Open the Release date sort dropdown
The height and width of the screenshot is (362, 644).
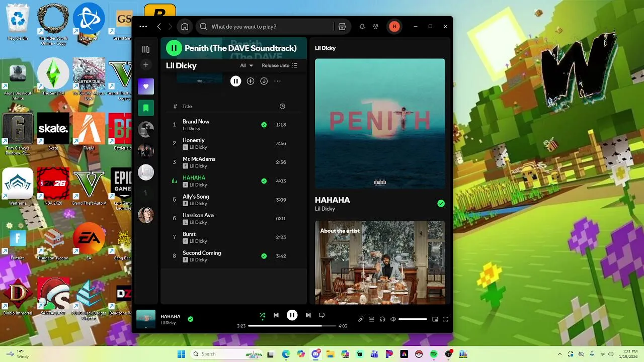280,65
